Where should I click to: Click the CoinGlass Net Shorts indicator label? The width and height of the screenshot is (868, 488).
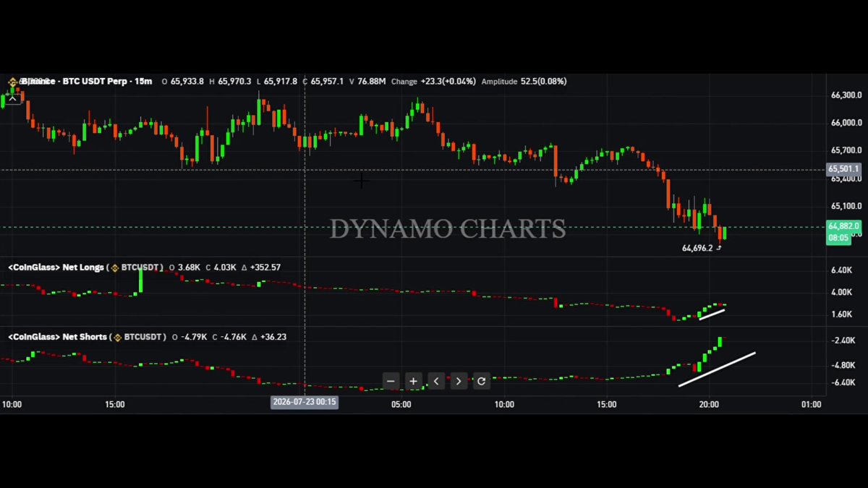click(58, 337)
